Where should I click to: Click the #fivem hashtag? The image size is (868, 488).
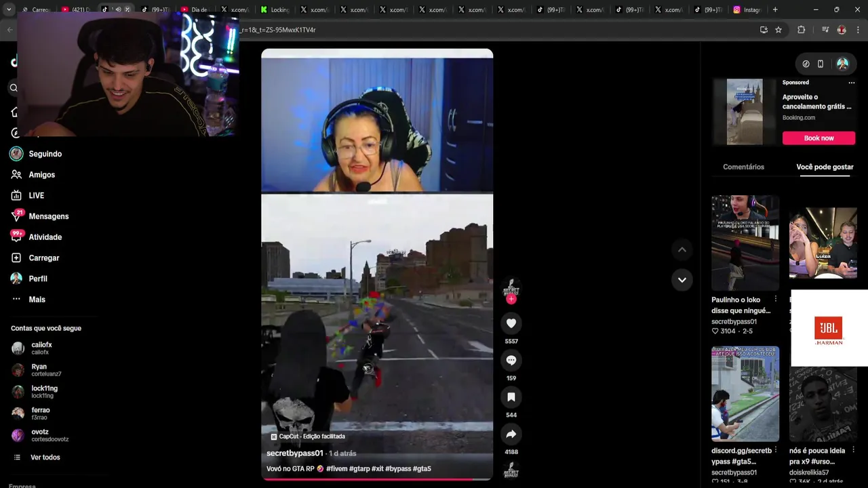point(336,469)
